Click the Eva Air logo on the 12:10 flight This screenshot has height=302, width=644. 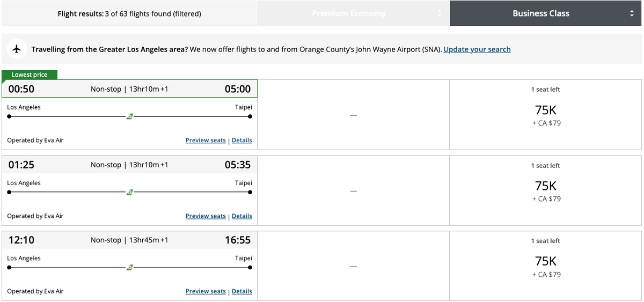click(x=129, y=267)
